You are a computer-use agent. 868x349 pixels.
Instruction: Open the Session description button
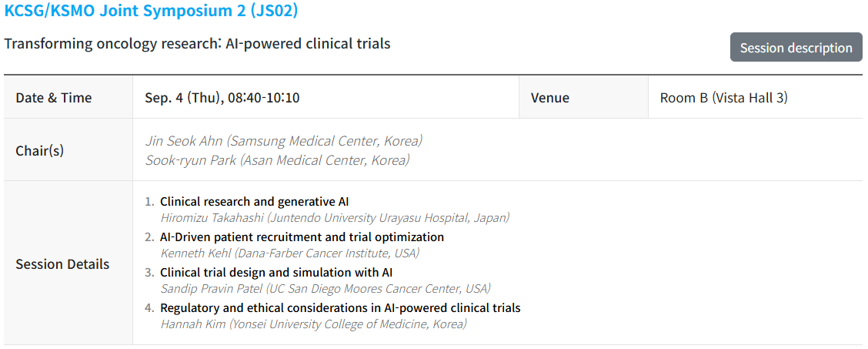click(x=796, y=47)
